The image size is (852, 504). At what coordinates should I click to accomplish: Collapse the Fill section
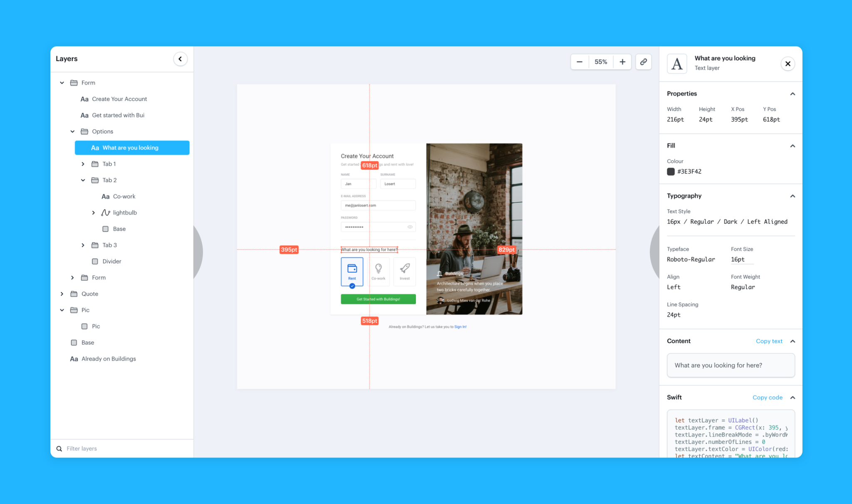click(793, 146)
